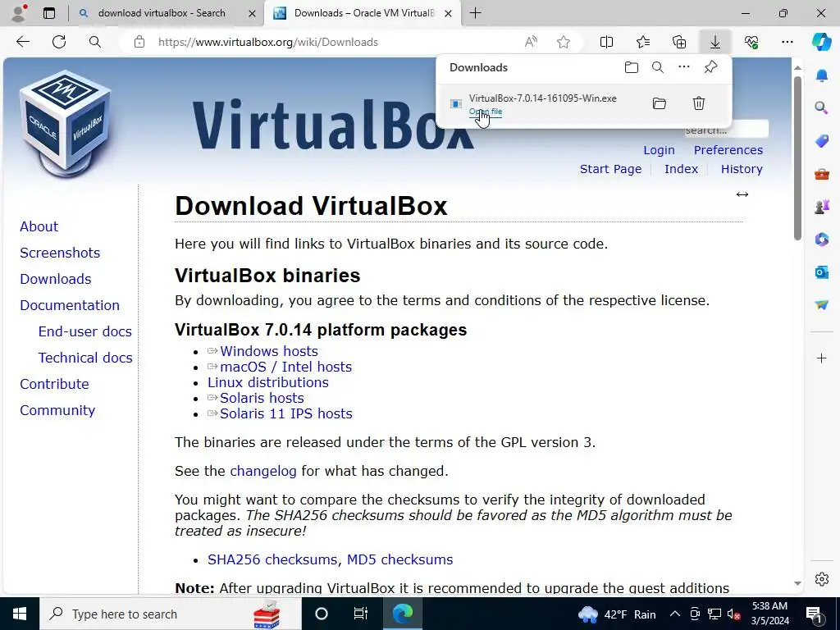Screen dimensions: 840x630
Task: Open the Edge profile icon
Action: coord(20,13)
